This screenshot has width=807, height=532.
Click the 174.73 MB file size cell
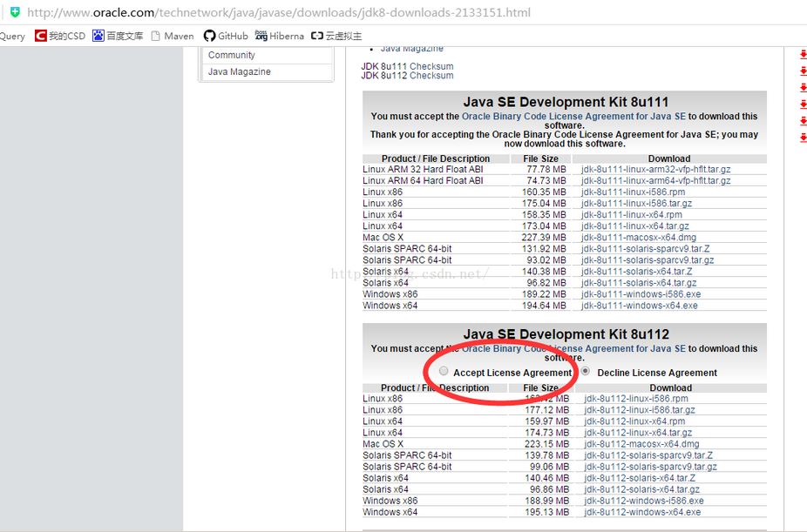coord(546,432)
